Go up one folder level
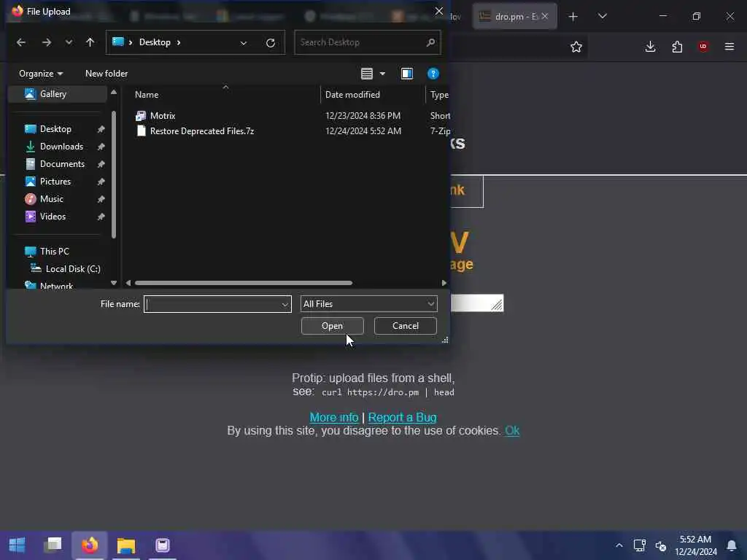The height and width of the screenshot is (560, 747). point(90,42)
